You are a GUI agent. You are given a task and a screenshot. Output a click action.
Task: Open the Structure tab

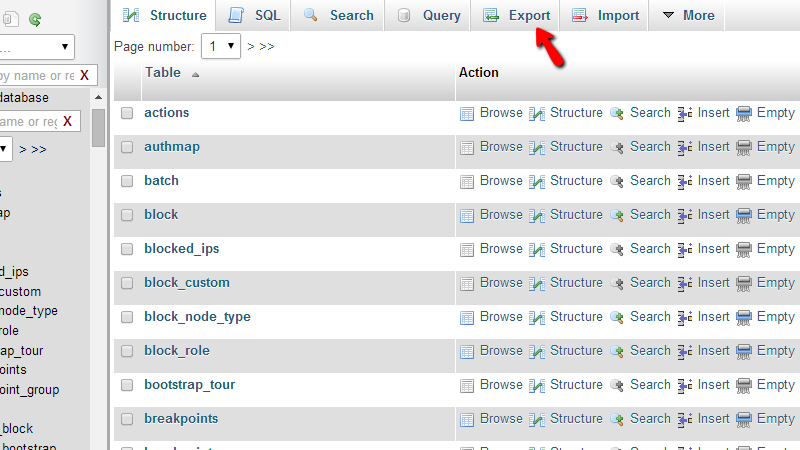pyautogui.click(x=164, y=15)
